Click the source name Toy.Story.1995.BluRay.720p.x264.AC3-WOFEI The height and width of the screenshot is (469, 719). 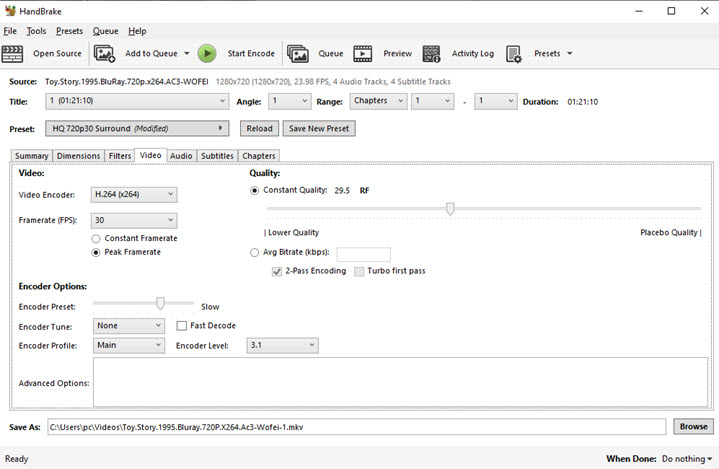127,82
